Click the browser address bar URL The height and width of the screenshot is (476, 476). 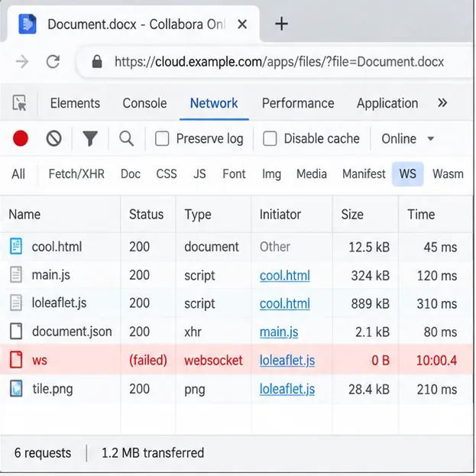coord(279,62)
